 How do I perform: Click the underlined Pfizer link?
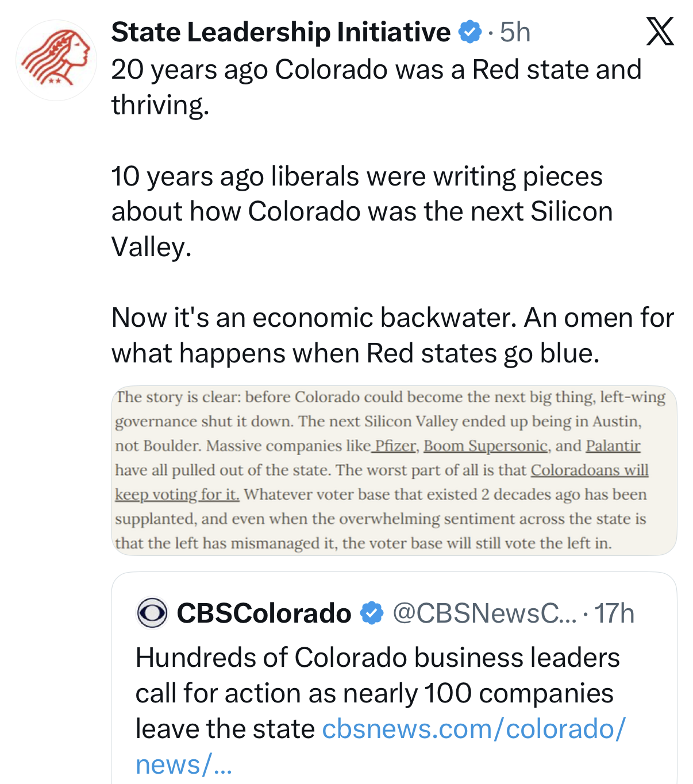pyautogui.click(x=395, y=446)
